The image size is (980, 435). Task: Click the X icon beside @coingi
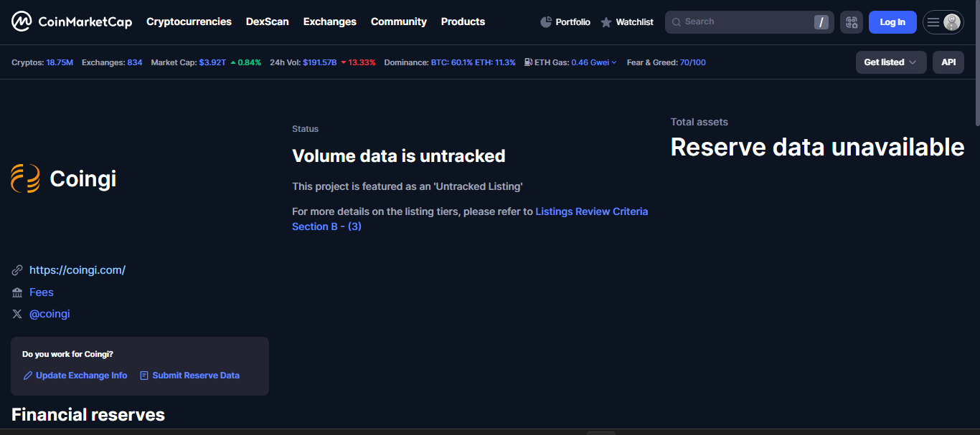tap(17, 314)
